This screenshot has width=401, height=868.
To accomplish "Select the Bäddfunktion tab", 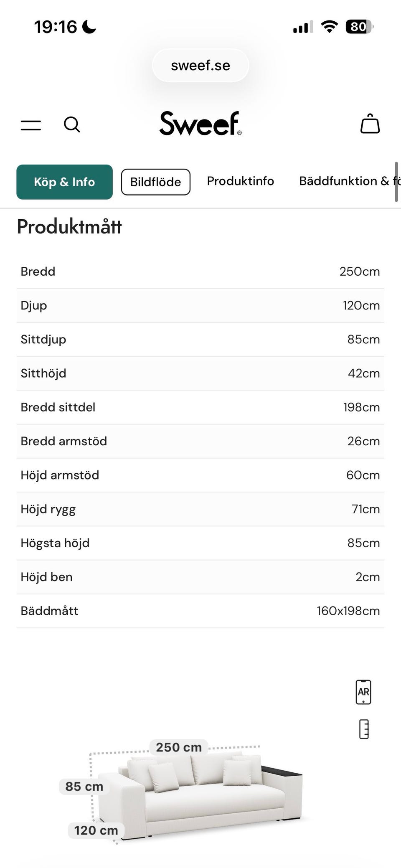I will [x=347, y=181].
